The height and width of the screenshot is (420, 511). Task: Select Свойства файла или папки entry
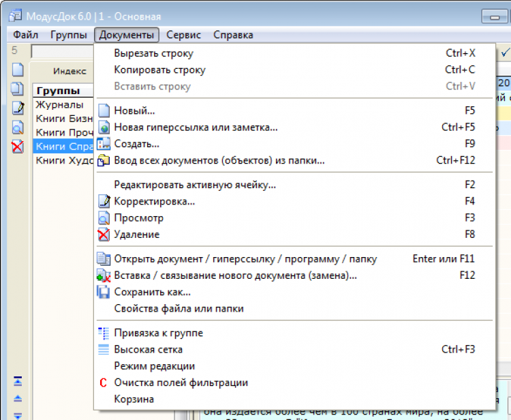click(x=294, y=308)
